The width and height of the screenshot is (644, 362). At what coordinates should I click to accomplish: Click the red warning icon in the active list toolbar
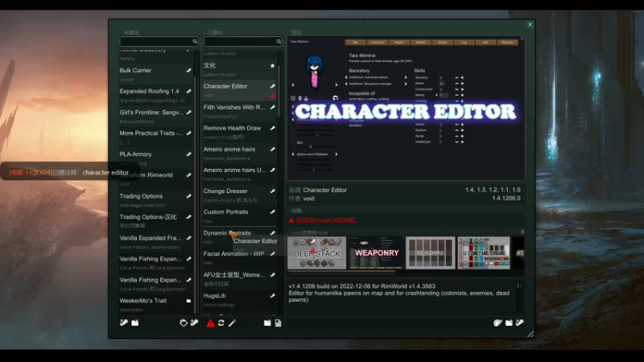(x=210, y=323)
